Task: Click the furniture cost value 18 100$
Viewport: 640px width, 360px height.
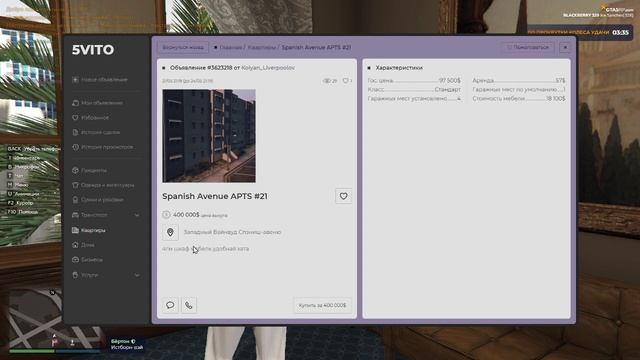Action: 556,98
